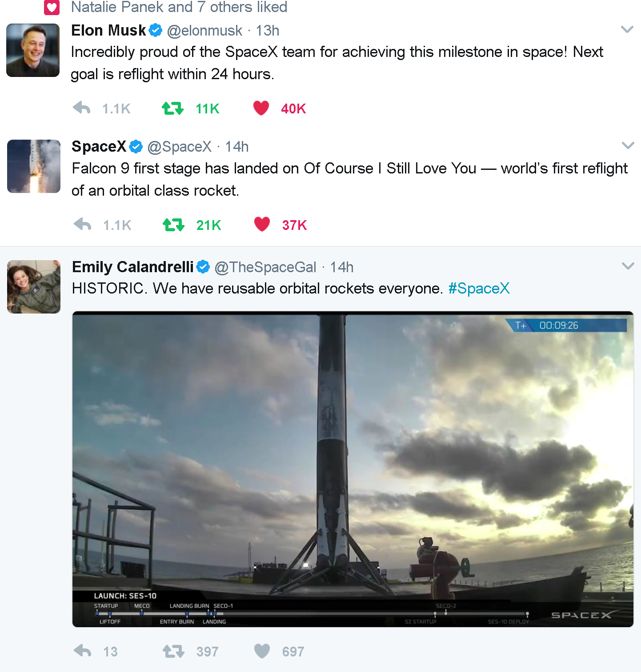The height and width of the screenshot is (672, 641).
Task: Click the heart icon next to Natalie Panek
Action: pos(52,8)
